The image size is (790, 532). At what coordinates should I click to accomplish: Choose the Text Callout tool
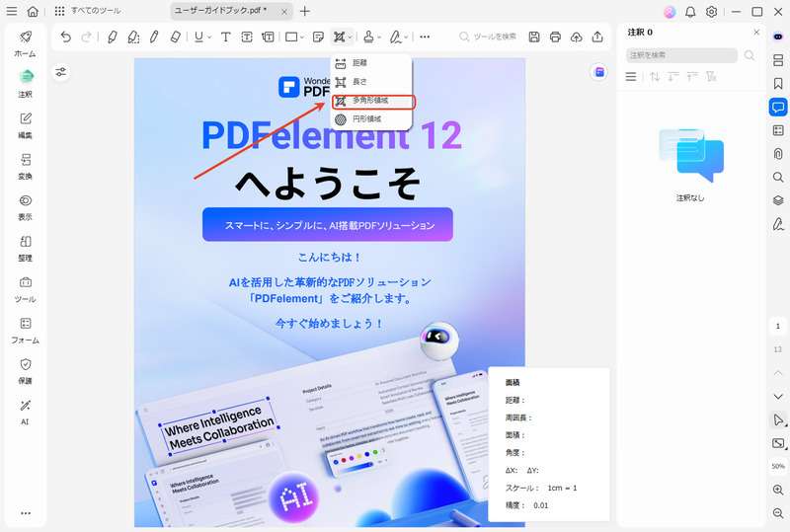(268, 37)
